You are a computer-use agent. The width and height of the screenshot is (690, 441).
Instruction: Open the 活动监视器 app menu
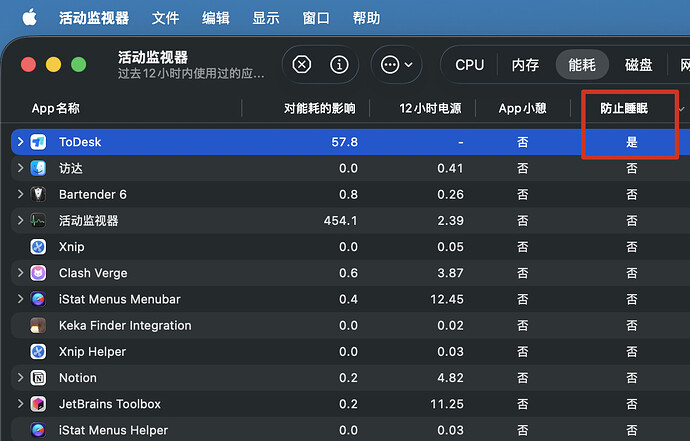pos(94,18)
